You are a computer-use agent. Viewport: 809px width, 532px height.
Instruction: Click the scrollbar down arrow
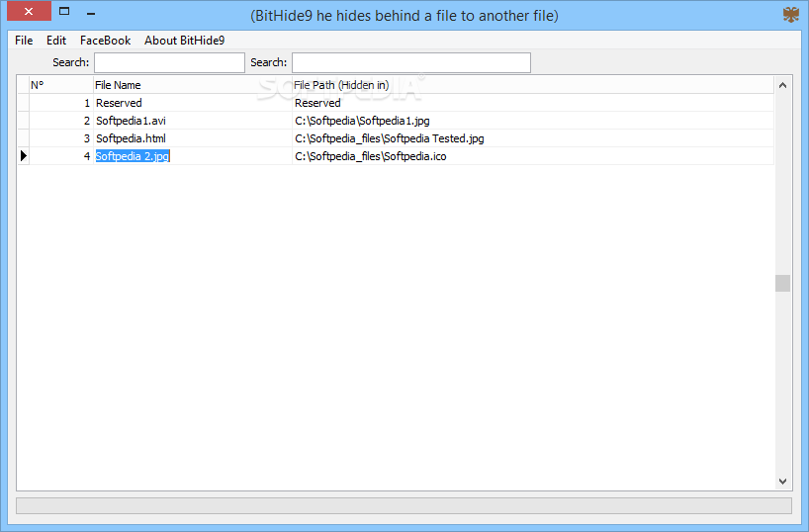click(x=782, y=482)
